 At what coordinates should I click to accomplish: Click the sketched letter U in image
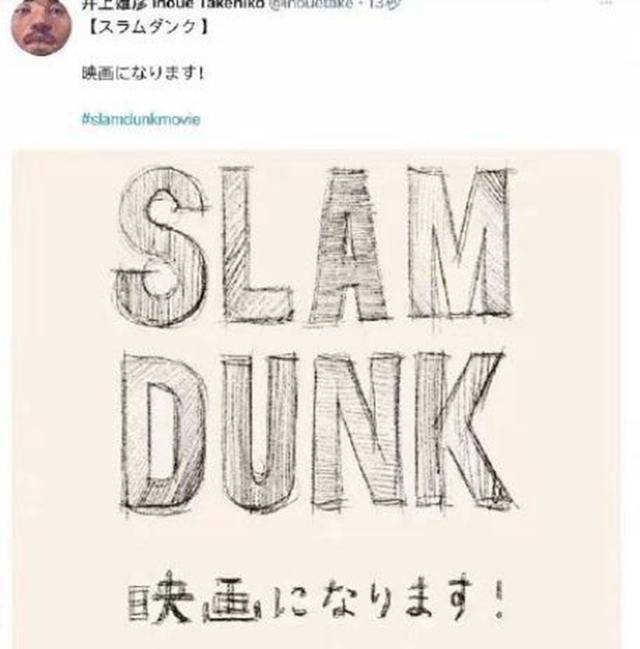pos(259,433)
